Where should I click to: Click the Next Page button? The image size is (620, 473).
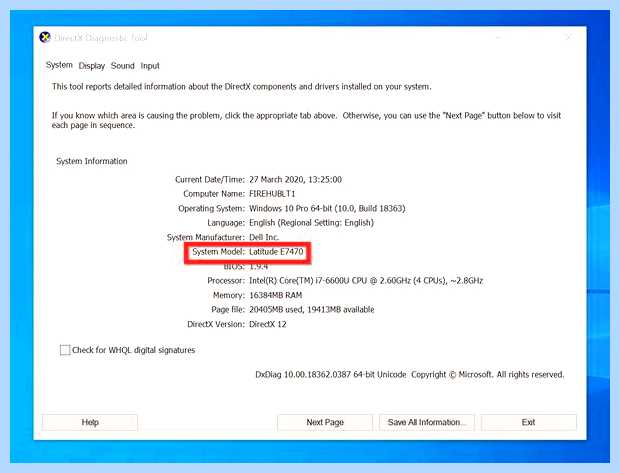click(x=325, y=422)
